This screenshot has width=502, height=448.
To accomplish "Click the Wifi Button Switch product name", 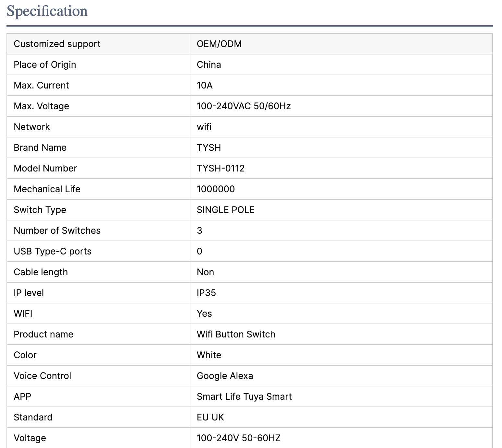I will click(x=236, y=334).
